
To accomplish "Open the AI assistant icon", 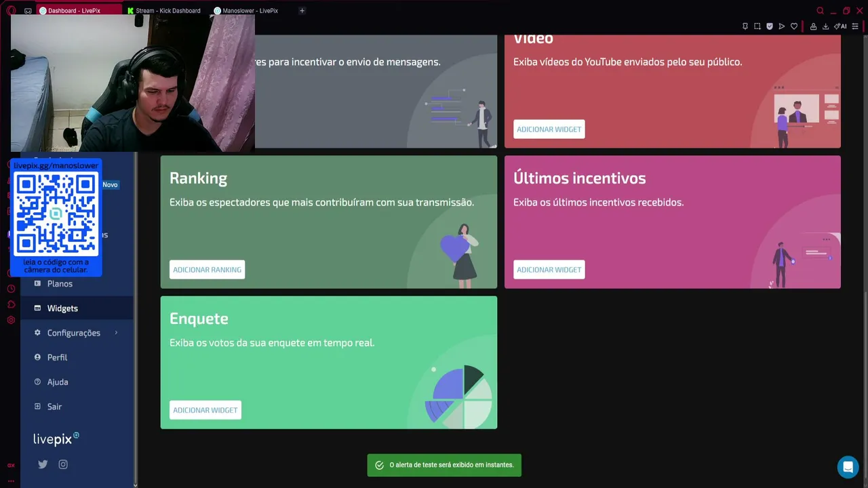I will pyautogui.click(x=841, y=26).
